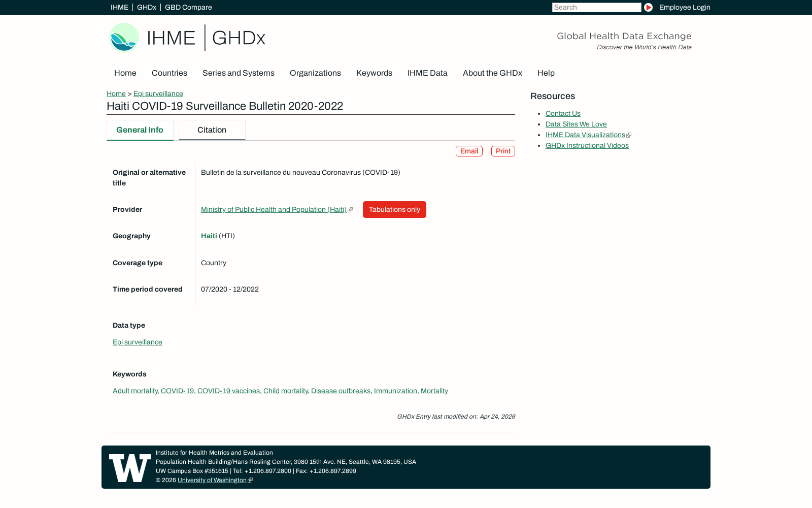
Task: Click the 'Bulletin de la surveillance' alternative title text
Action: pyautogui.click(x=300, y=172)
